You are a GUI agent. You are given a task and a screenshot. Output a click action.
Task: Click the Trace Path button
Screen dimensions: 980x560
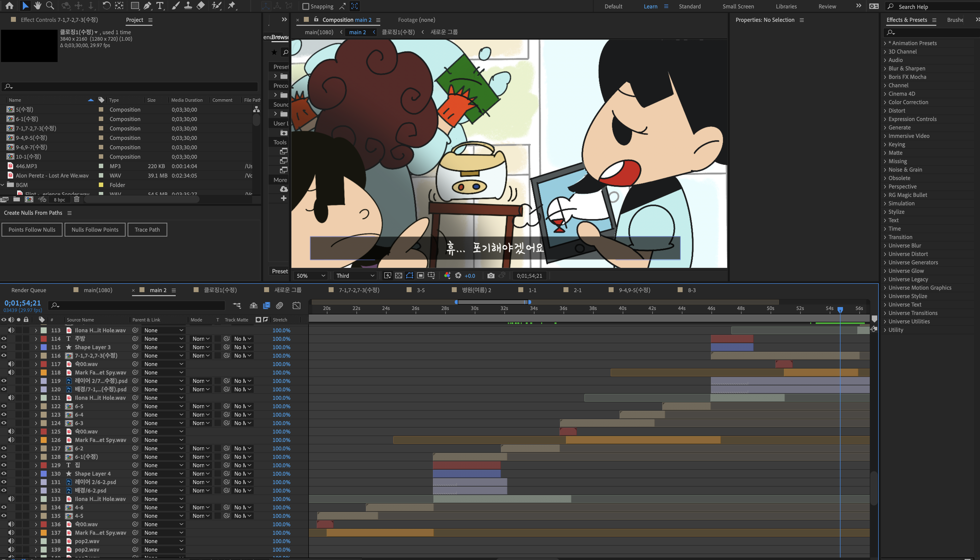point(147,230)
